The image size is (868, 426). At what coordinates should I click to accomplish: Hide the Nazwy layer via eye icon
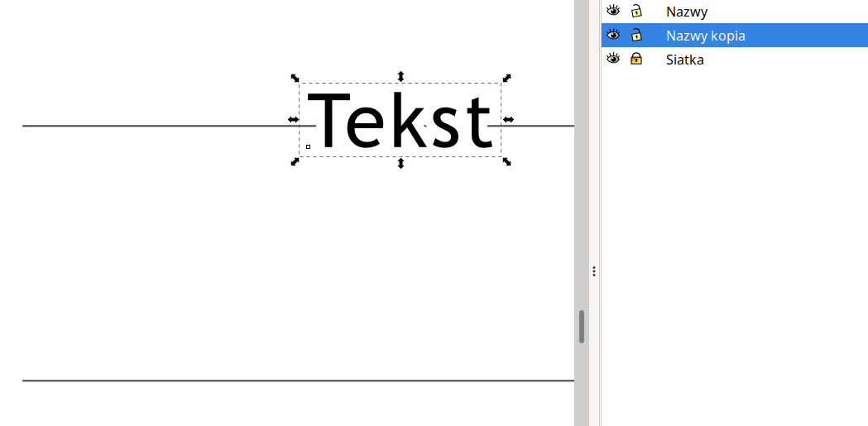[x=613, y=11]
